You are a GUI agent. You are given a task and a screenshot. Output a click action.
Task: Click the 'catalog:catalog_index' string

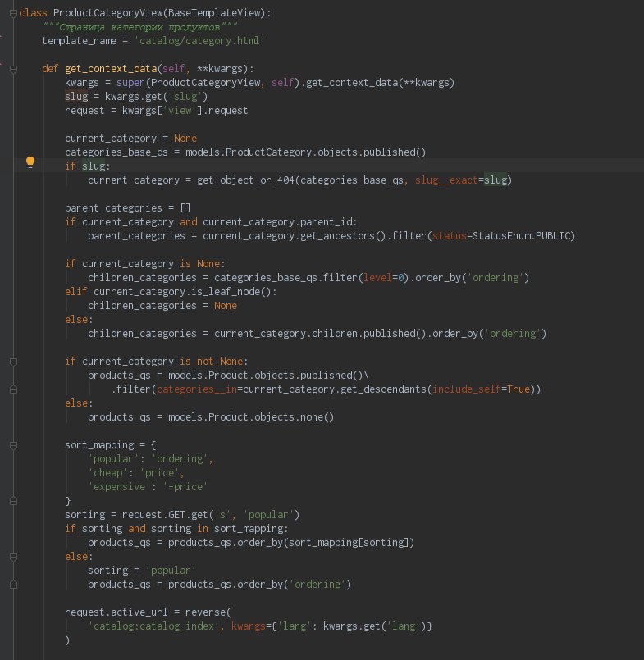pos(153,626)
